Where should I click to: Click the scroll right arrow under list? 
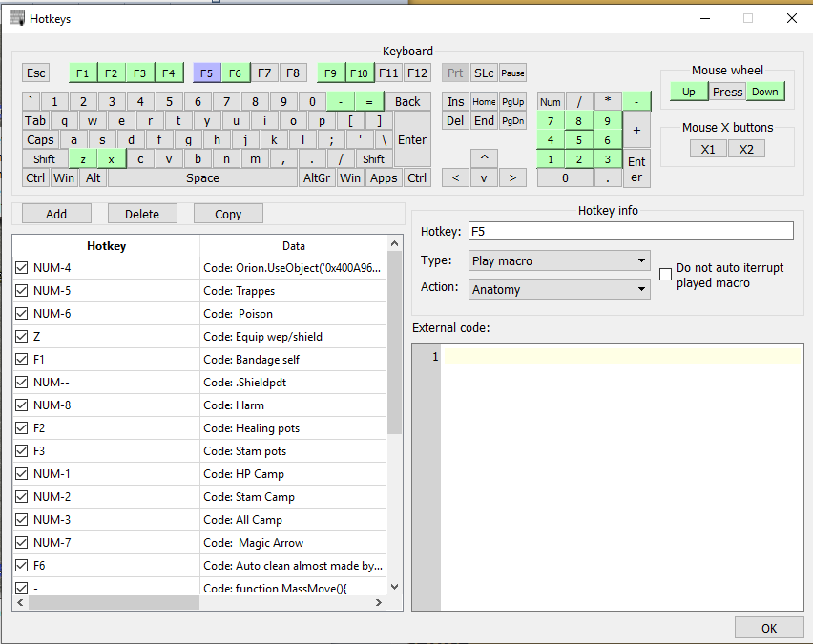coord(379,603)
